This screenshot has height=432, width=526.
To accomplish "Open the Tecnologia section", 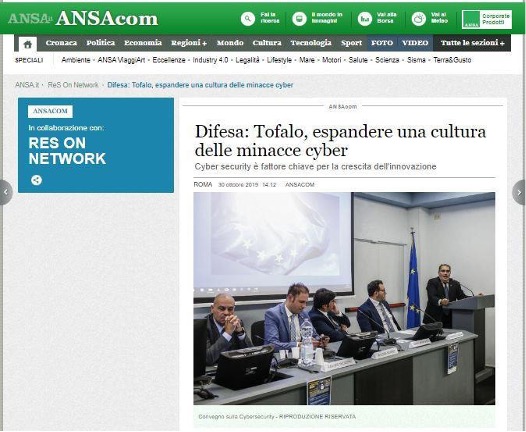I will click(311, 43).
